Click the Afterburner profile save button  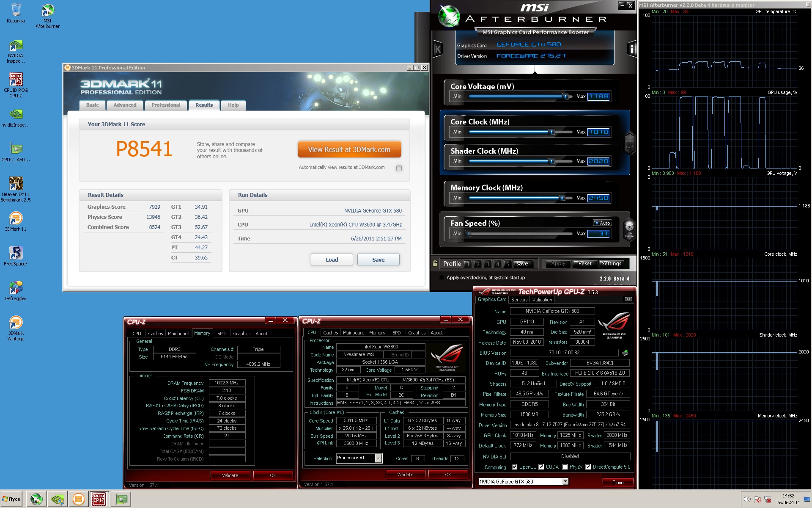tap(522, 264)
